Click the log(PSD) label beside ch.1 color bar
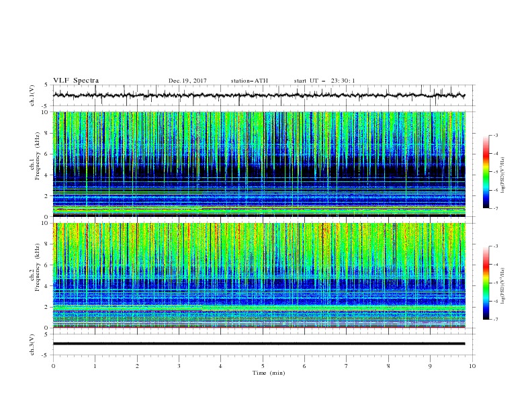Screen dimensions: 532x411 [x=503, y=175]
